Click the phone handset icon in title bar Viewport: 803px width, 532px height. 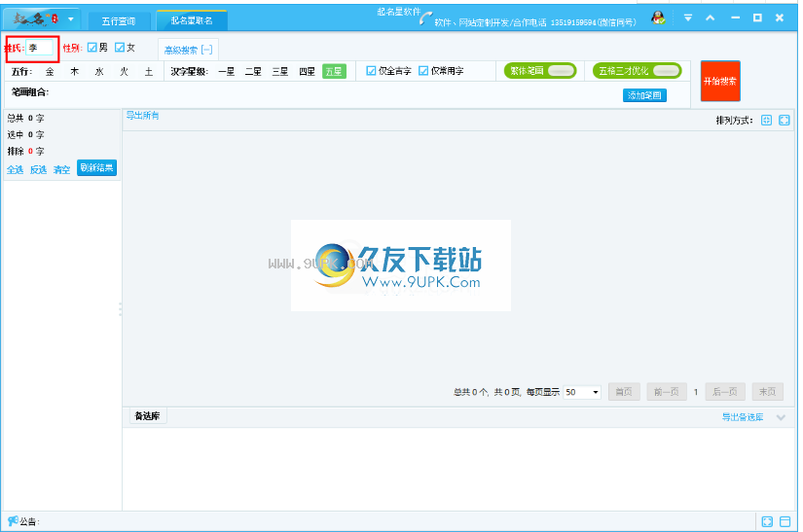[425, 18]
